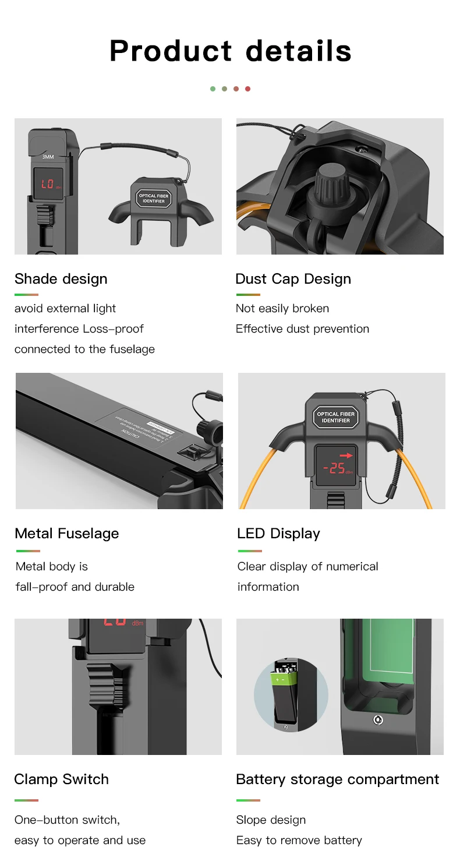Screen dimensions: 460x868
Task: Click the LED Display heading
Action: coord(279,533)
